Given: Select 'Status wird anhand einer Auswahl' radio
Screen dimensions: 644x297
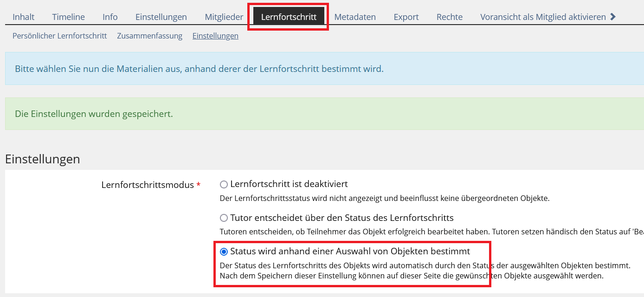Looking at the screenshot, I should pos(224,252).
